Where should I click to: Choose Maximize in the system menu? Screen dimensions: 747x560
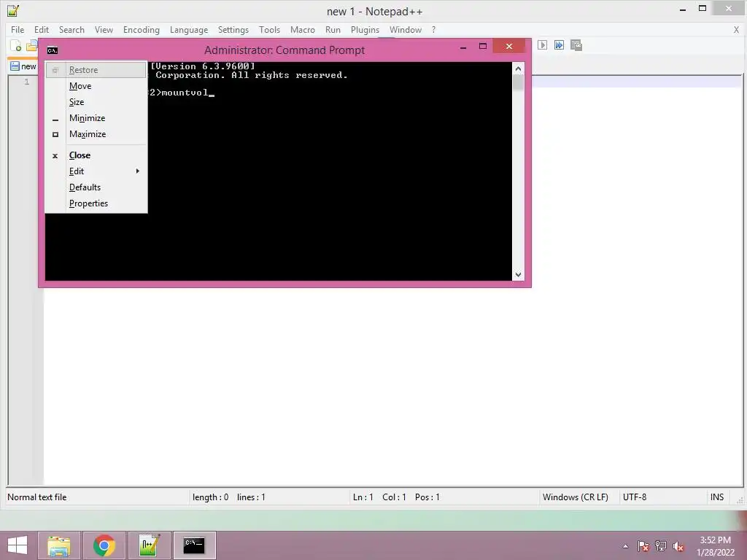coord(96,134)
